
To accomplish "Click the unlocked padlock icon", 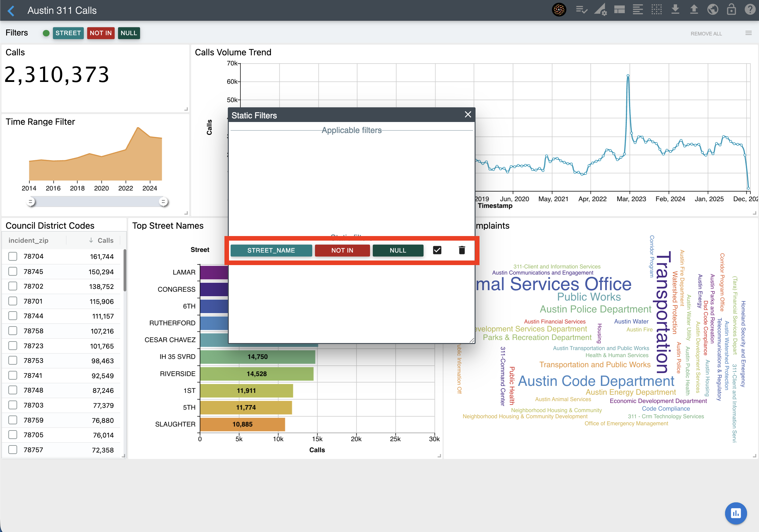I will 731,10.
